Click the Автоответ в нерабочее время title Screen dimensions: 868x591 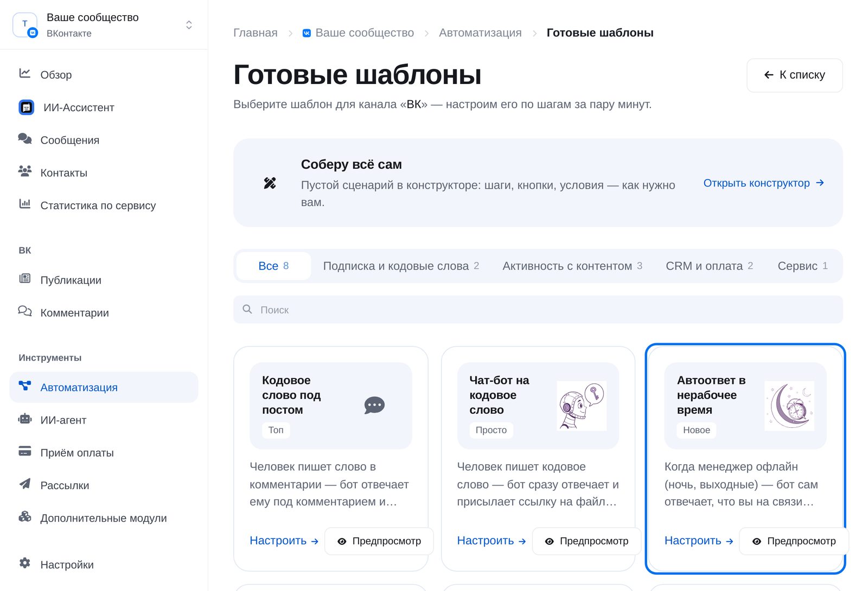click(711, 395)
